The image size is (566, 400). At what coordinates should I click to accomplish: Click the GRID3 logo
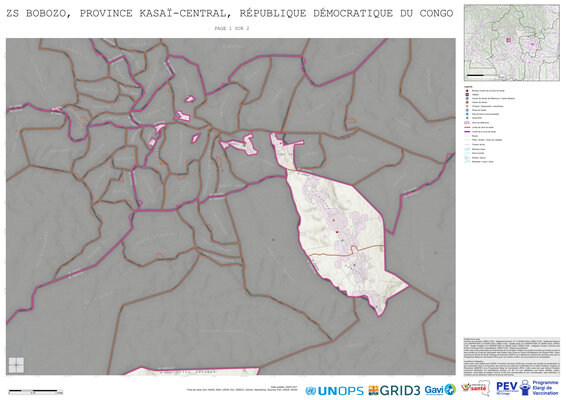click(394, 391)
